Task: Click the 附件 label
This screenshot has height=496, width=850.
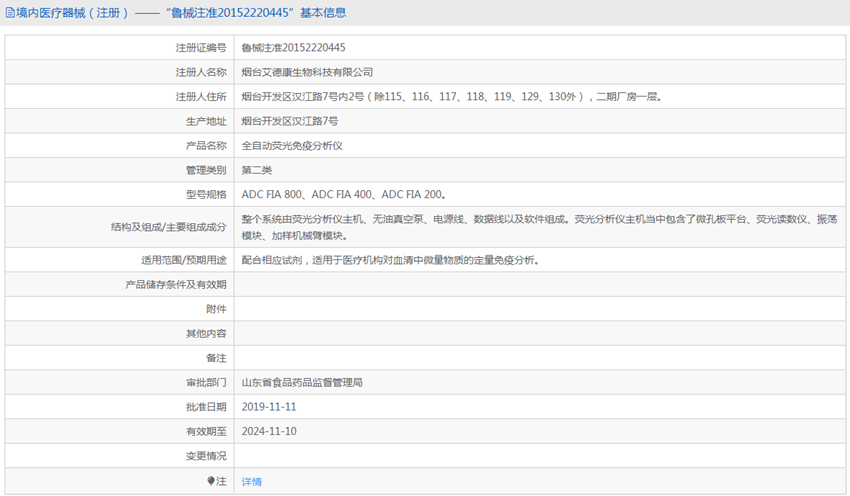Action: (216, 309)
